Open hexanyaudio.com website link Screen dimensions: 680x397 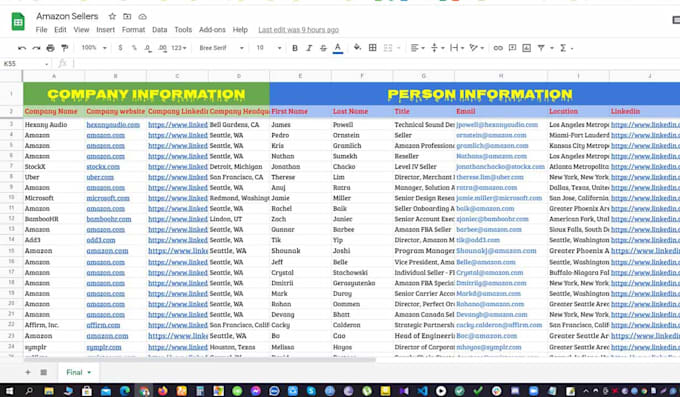(x=113, y=125)
